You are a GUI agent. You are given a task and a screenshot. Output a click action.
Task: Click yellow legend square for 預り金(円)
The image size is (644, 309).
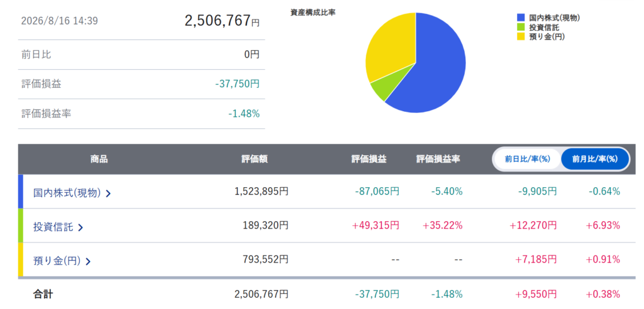521,36
